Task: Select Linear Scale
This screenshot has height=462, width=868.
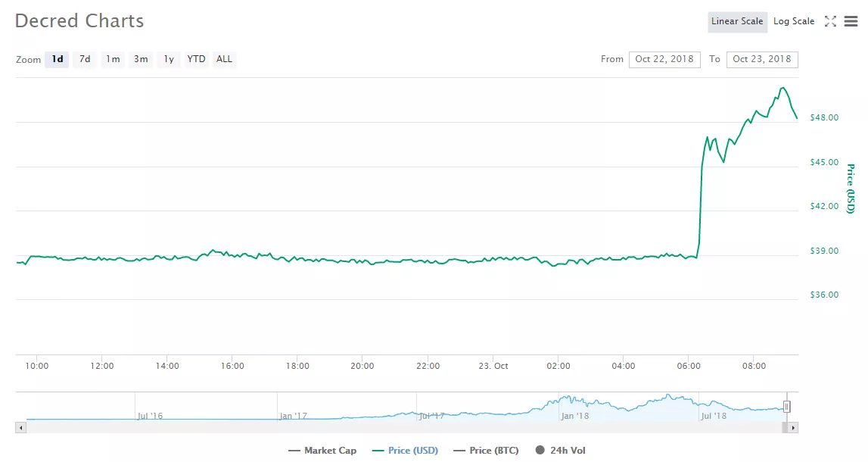Action: (737, 21)
